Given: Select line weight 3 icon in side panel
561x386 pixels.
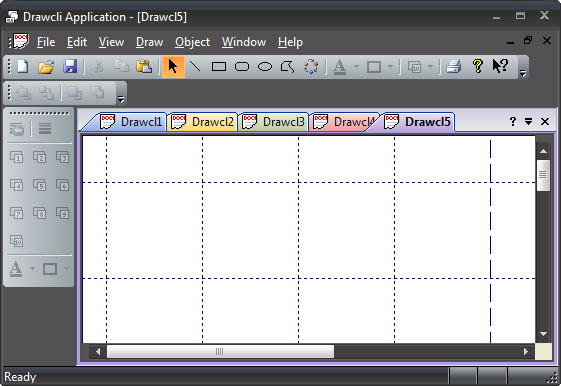Looking at the screenshot, I should click(63, 157).
